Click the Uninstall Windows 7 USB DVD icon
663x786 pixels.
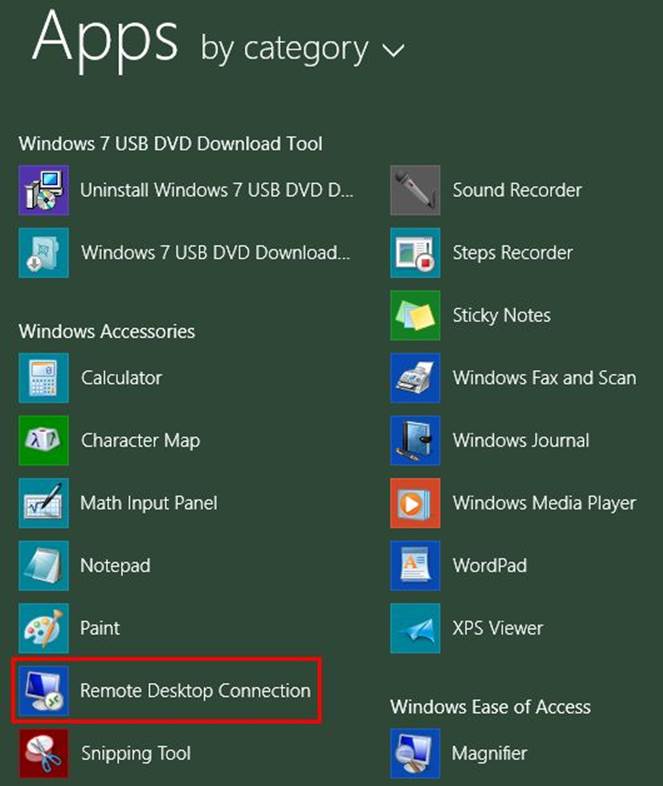click(44, 190)
